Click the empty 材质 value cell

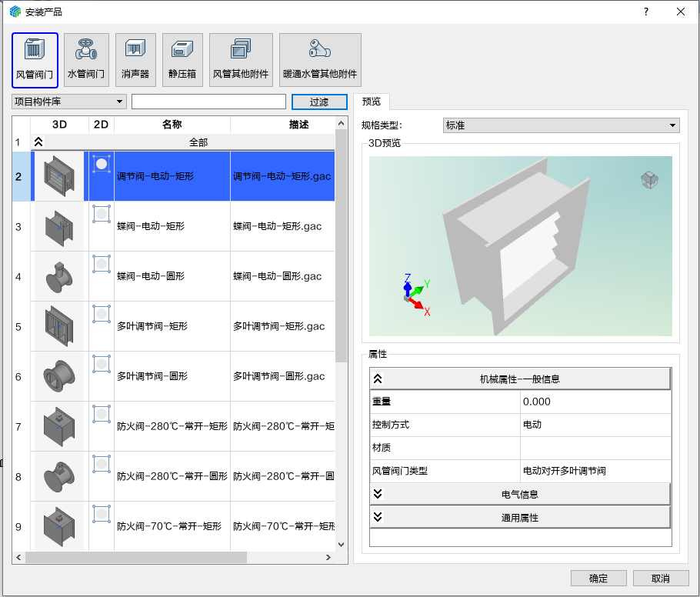pyautogui.click(x=595, y=448)
